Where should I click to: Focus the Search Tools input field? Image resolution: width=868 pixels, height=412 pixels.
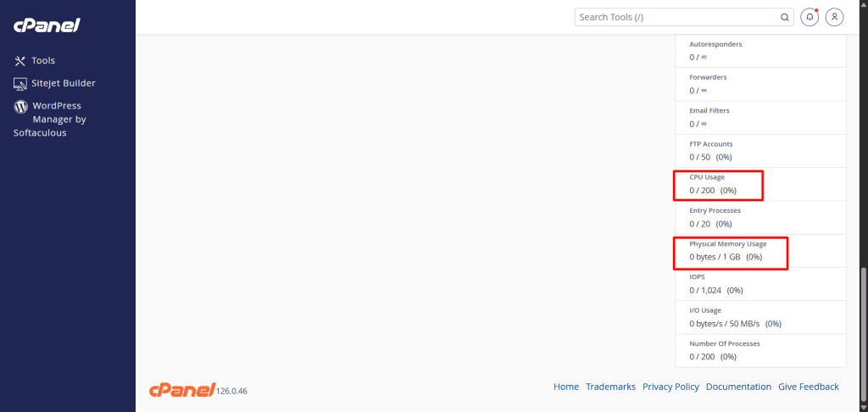pos(676,17)
